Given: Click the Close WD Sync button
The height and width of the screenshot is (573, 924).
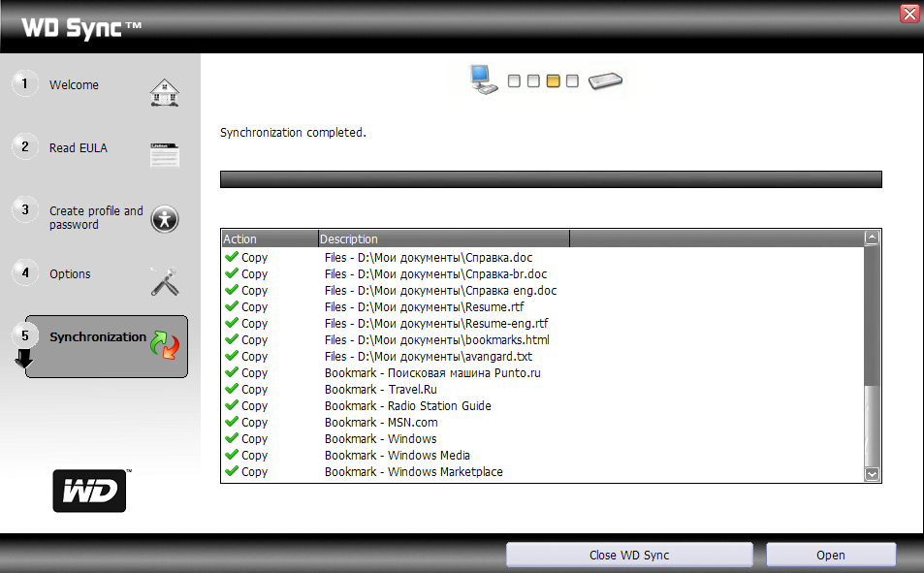Looking at the screenshot, I should (629, 555).
